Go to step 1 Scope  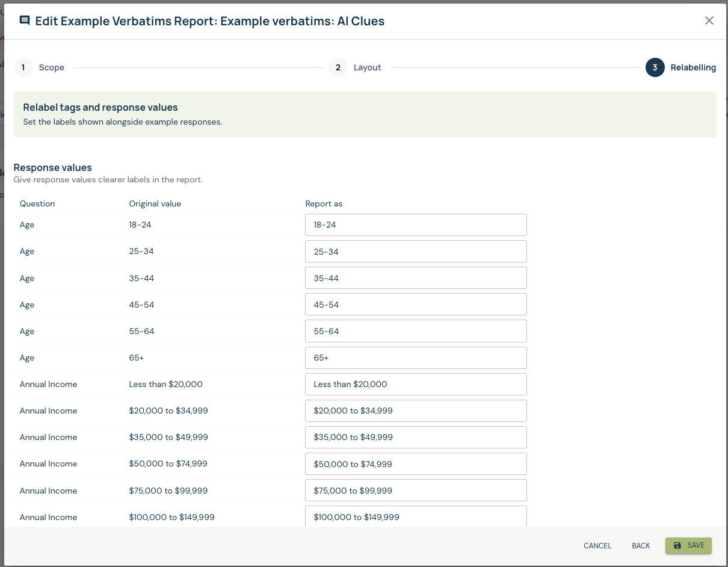point(40,67)
